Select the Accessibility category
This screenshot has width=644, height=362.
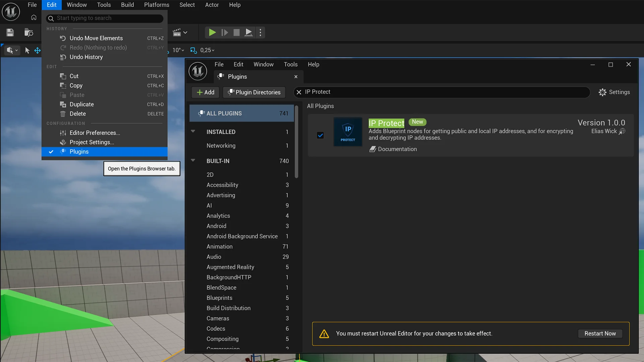(241, 185)
